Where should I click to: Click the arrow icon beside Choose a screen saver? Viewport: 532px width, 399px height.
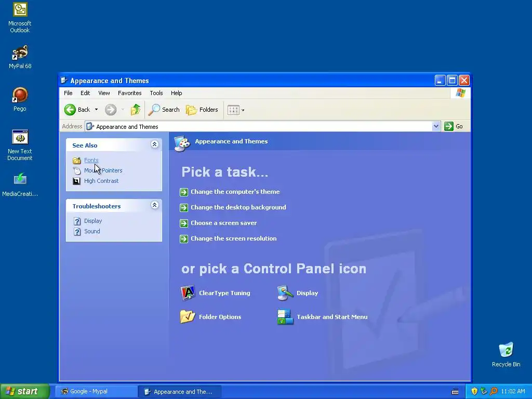(x=184, y=223)
